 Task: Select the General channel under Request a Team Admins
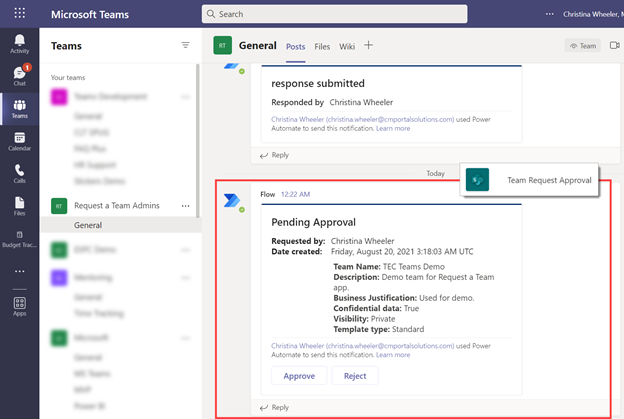pyautogui.click(x=121, y=225)
